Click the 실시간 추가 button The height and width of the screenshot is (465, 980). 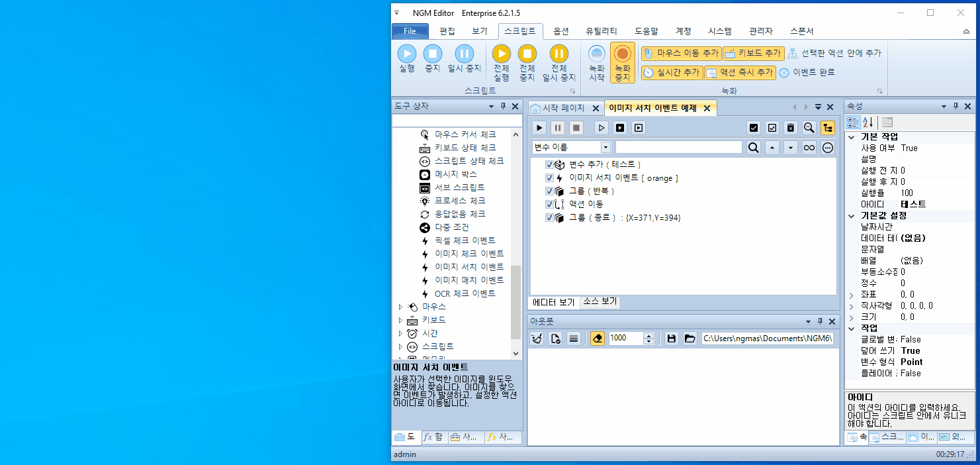tap(672, 72)
